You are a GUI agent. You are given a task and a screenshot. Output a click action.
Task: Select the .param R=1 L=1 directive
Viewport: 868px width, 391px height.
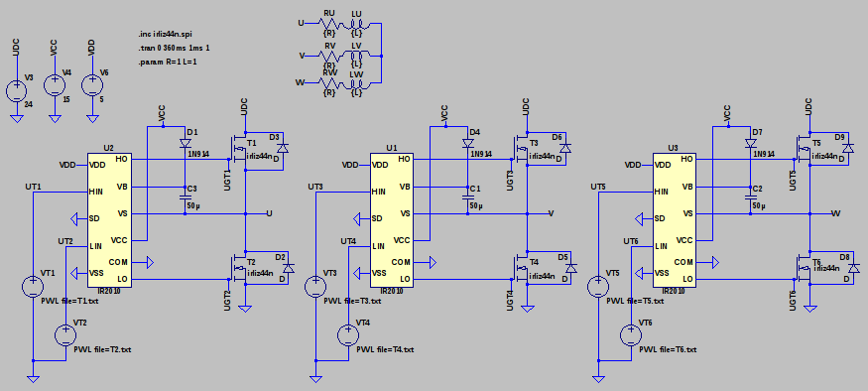168,63
